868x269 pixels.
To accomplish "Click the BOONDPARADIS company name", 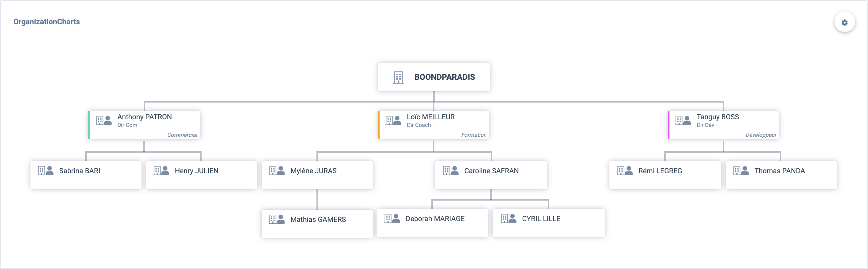I will coord(445,77).
